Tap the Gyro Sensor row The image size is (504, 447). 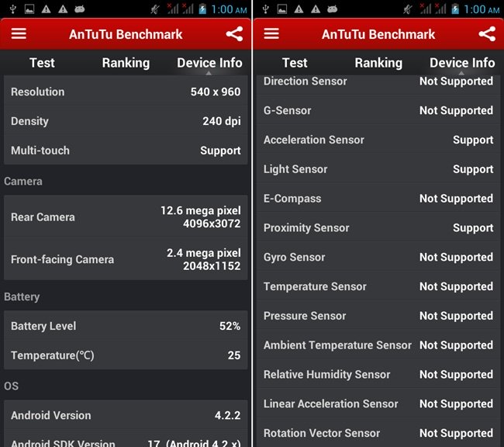(x=378, y=257)
